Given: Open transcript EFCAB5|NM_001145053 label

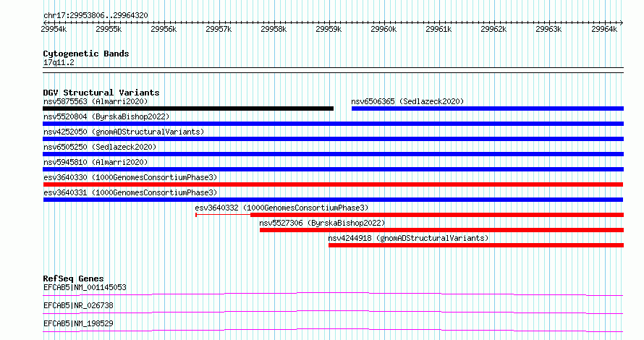Looking at the screenshot, I should [85, 287].
